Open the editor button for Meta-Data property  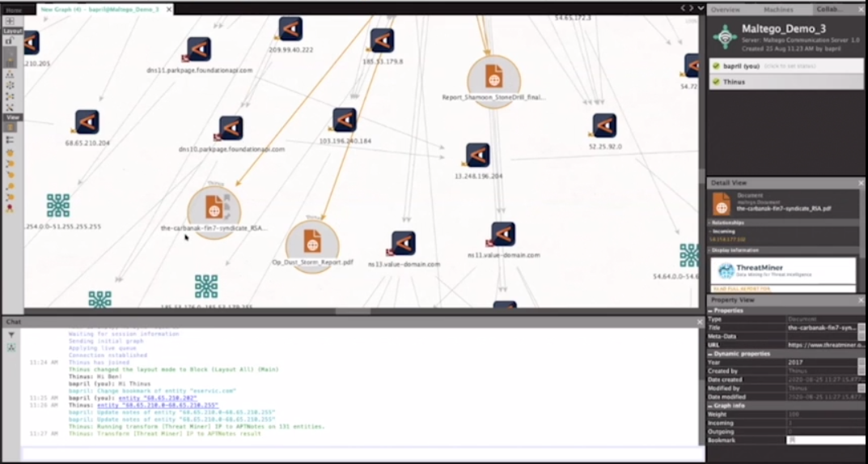[862, 337]
